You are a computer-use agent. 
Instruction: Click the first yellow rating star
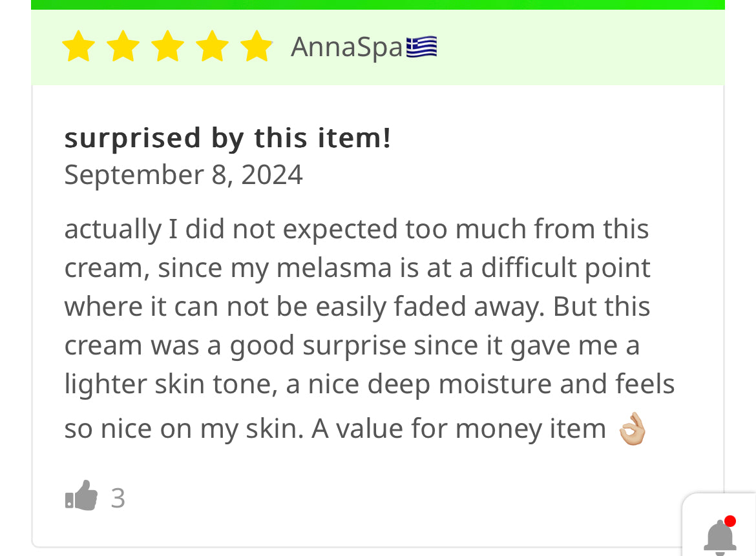coord(78,47)
